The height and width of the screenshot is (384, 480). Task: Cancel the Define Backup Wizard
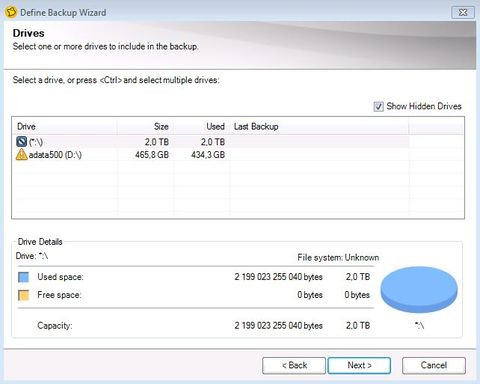click(434, 365)
